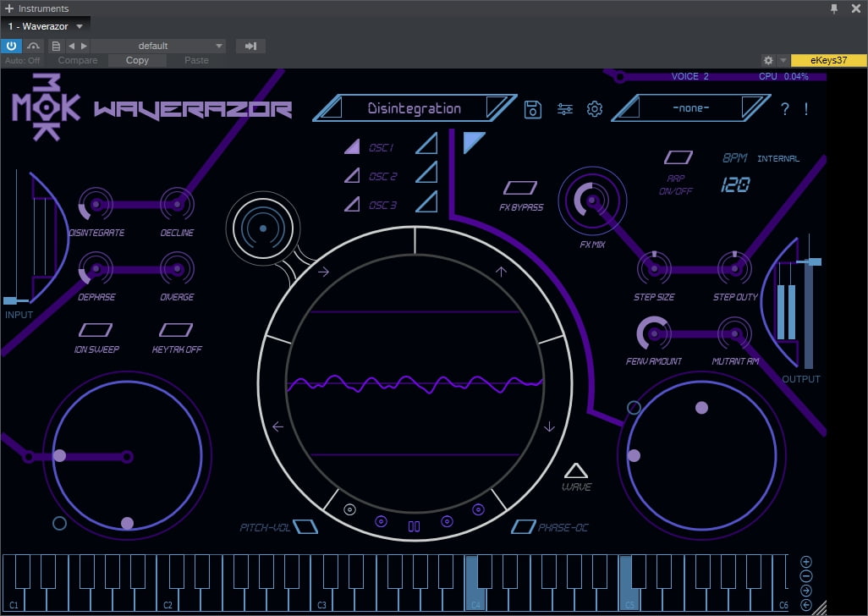Toggle the OSC 1 enable triangle
The width and height of the screenshot is (868, 616).
(352, 146)
